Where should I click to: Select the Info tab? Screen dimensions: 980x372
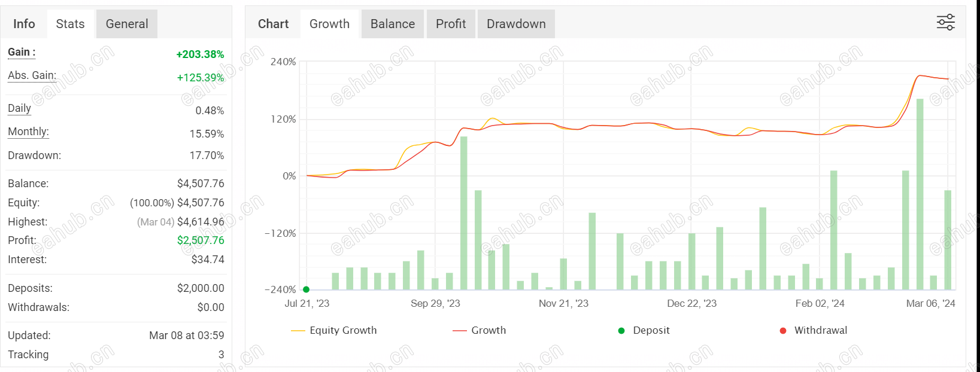click(24, 24)
